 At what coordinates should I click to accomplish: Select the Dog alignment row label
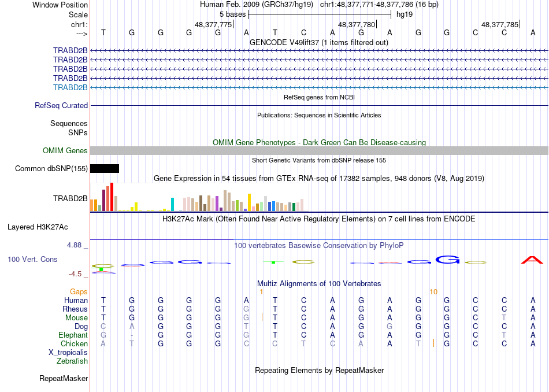(x=81, y=326)
